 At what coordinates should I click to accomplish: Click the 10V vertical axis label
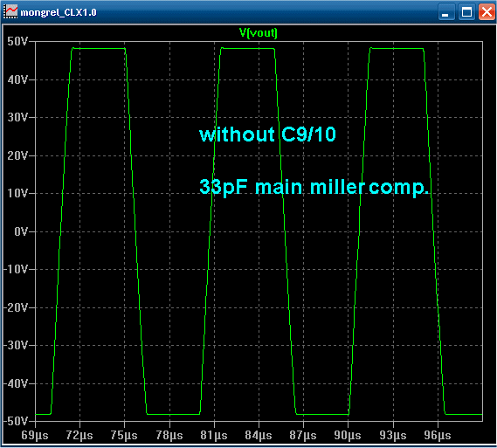point(17,193)
